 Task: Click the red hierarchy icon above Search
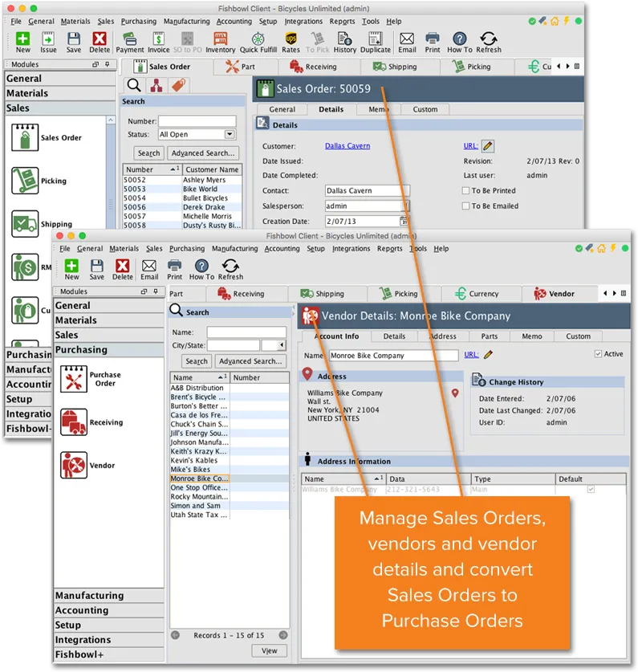(156, 85)
